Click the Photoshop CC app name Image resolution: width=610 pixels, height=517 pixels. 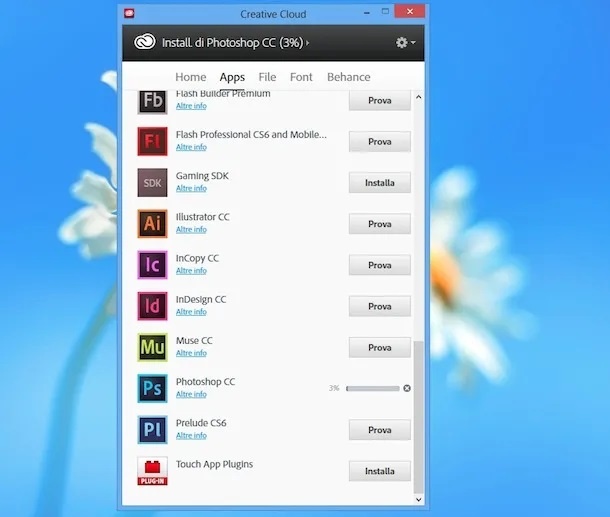(205, 382)
